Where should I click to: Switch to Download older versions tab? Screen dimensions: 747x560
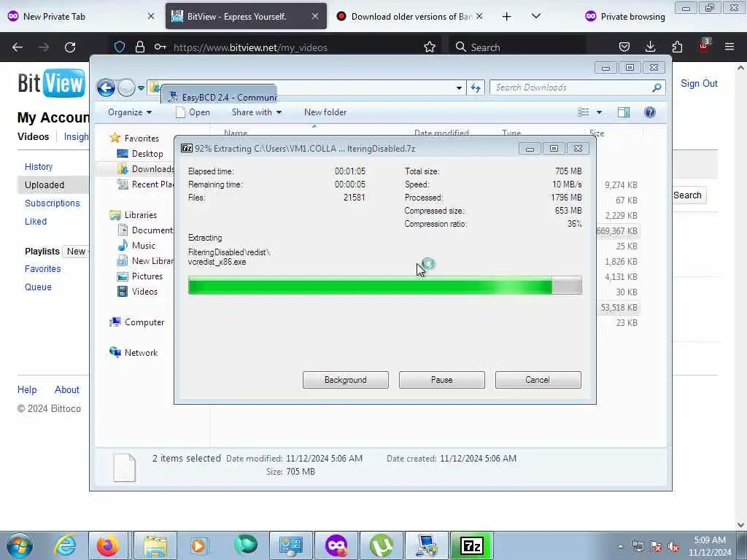coord(410,16)
